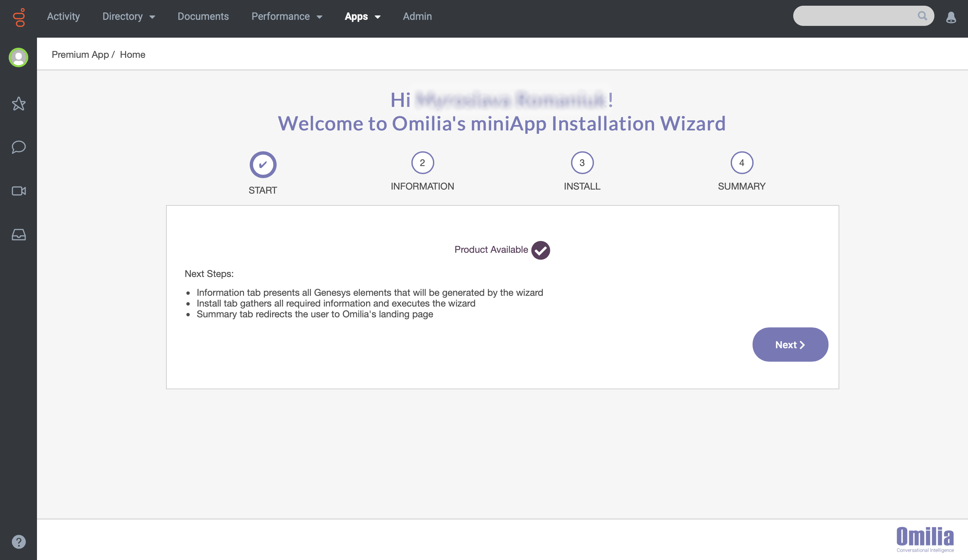Click the 'Summary tab redirects' bullet

click(315, 314)
